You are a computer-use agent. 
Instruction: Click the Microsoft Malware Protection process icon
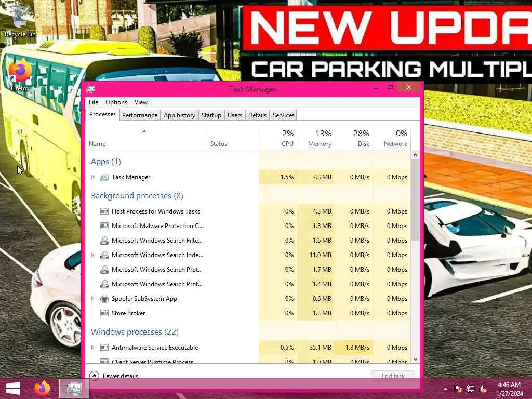104,226
